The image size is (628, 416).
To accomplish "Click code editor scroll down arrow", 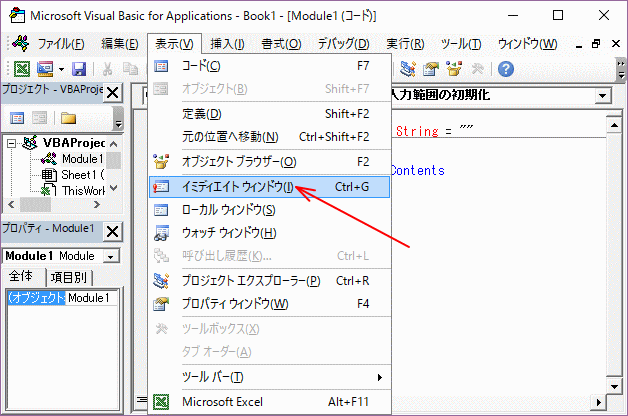I will (614, 386).
